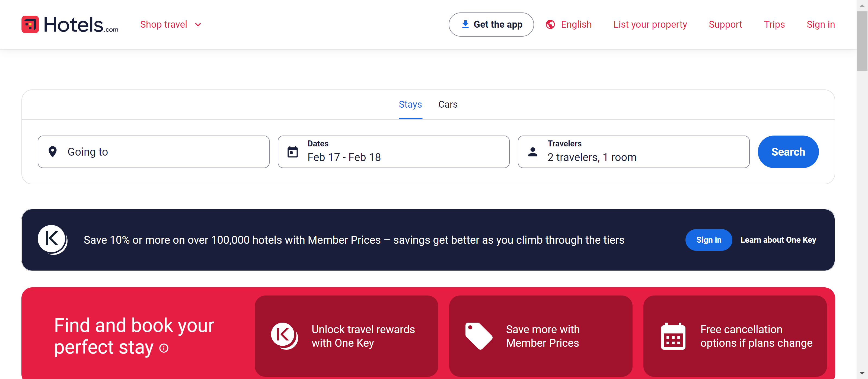Switch to the Cars tab
This screenshot has width=868, height=379.
point(448,104)
